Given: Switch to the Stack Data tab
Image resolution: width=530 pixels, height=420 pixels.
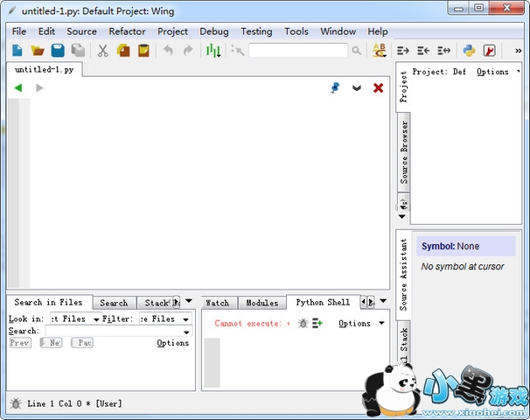Looking at the screenshot, I should [x=157, y=303].
